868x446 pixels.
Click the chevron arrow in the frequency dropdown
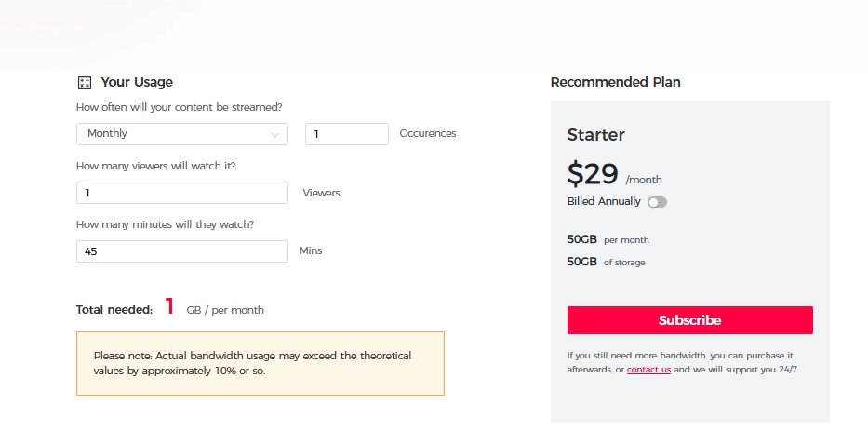pos(274,135)
